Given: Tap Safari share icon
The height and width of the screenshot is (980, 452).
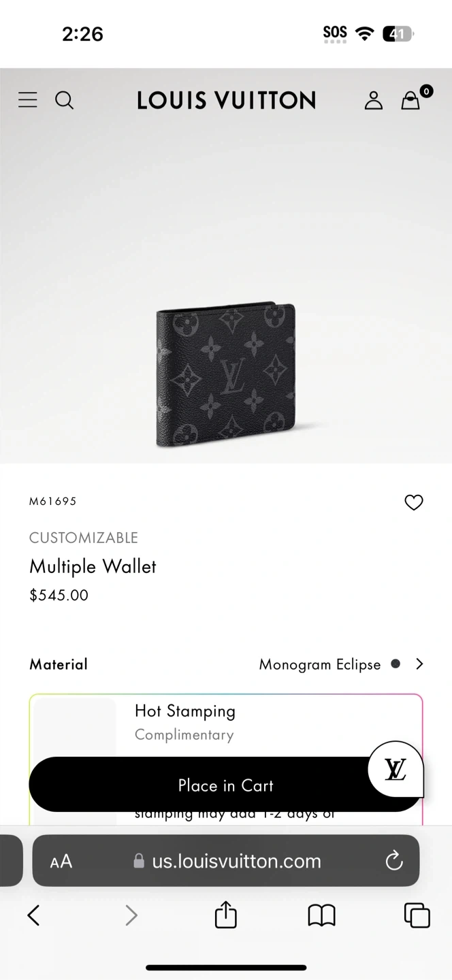Looking at the screenshot, I should 226,915.
